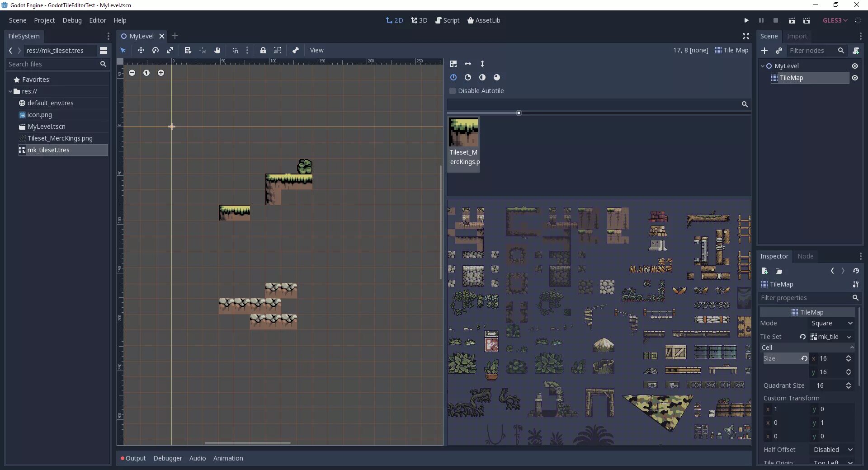Viewport: 868px width, 470px height.
Task: Open the GLES3 renderer dropdown
Action: click(x=835, y=20)
